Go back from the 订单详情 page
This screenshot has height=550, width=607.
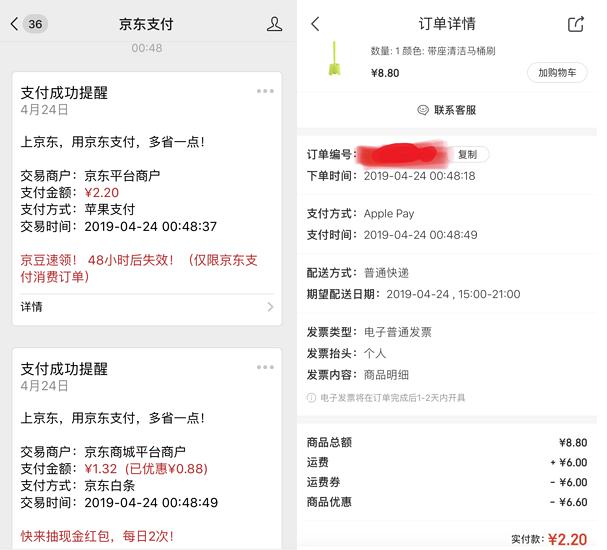[315, 24]
